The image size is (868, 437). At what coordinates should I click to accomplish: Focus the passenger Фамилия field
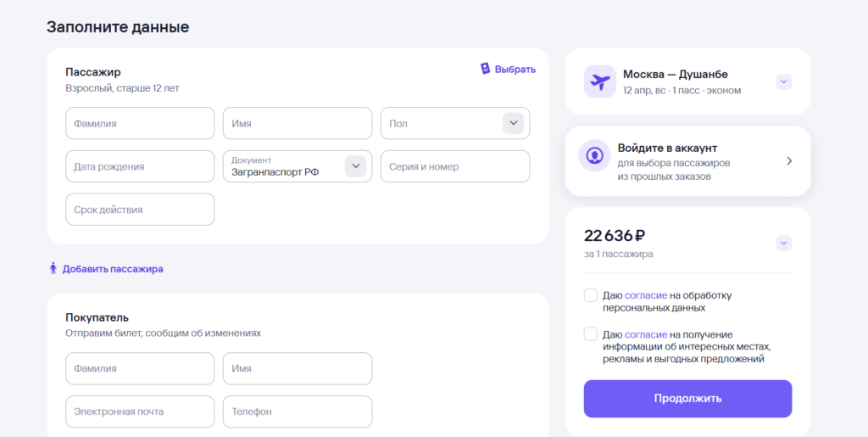pyautogui.click(x=140, y=124)
